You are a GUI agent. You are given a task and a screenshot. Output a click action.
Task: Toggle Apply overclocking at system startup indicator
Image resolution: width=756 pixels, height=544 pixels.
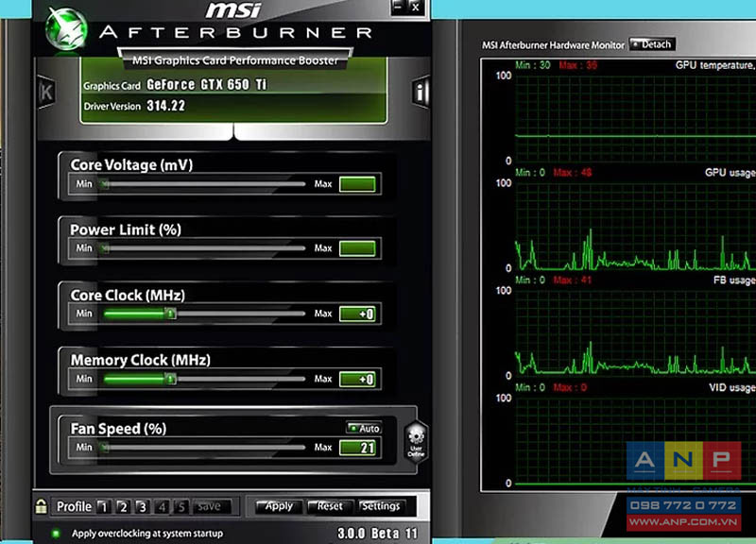56,534
